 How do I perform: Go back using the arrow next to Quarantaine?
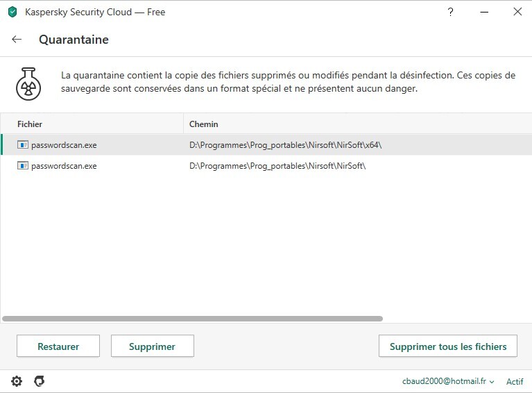[17, 40]
